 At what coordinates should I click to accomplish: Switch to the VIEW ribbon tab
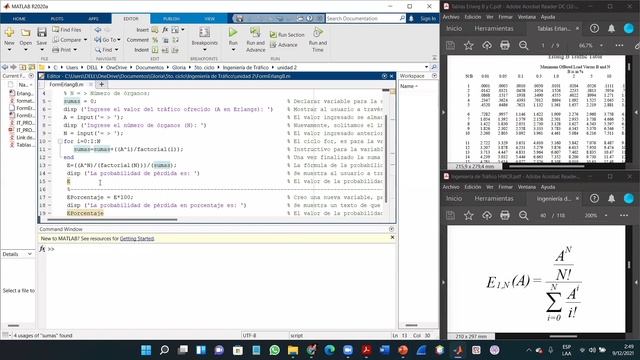tap(209, 19)
